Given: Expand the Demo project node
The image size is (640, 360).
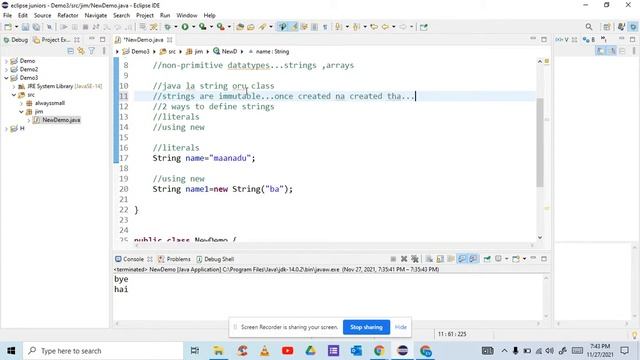Looking at the screenshot, I should (6, 61).
